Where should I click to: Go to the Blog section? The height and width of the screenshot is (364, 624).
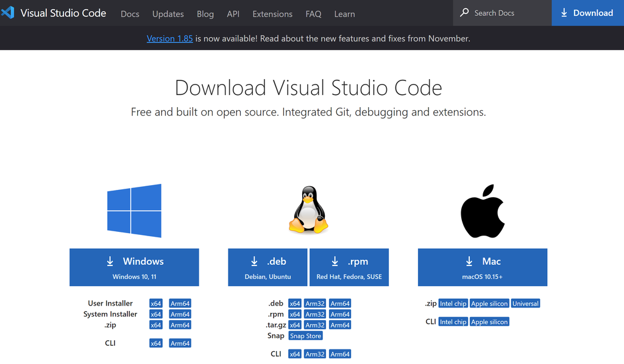205,14
